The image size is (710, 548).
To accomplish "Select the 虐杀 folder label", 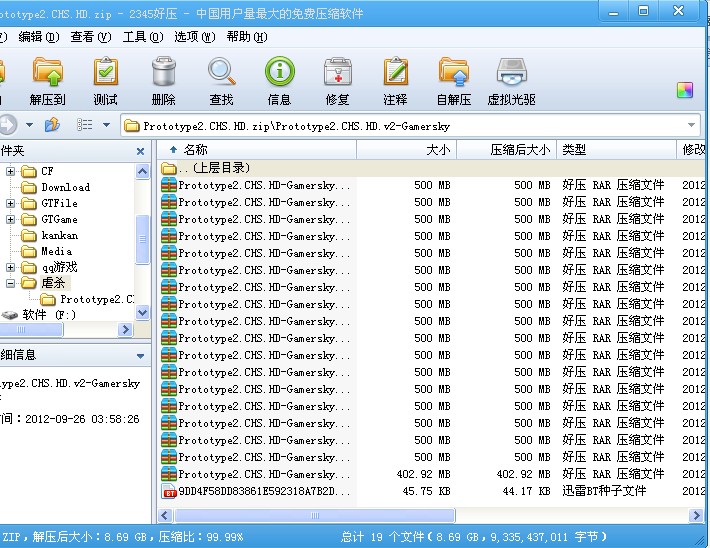I will tap(53, 283).
